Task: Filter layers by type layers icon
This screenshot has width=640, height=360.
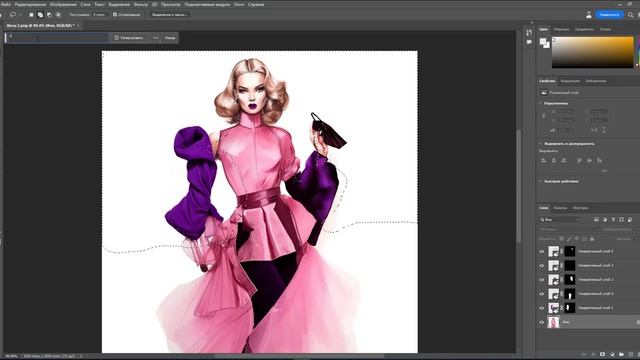Action: (x=613, y=220)
